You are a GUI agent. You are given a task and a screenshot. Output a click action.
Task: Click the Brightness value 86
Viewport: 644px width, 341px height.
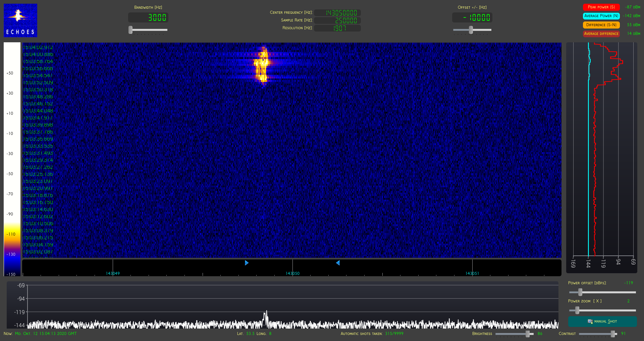point(540,334)
